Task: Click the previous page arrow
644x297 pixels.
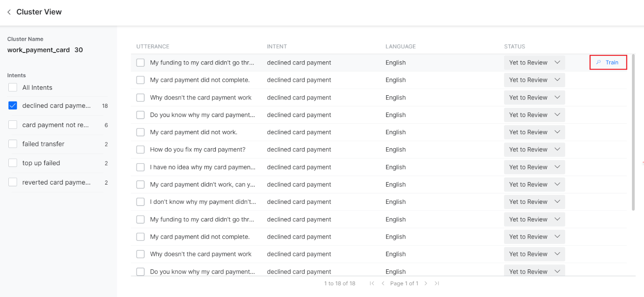Action: tap(383, 284)
